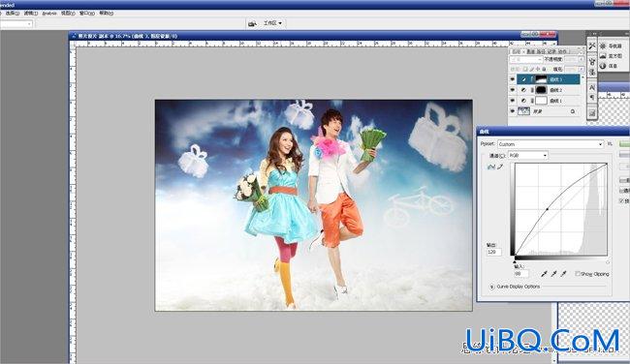Click the 输入 input value field
Viewport: 630px width, 364px height.
coord(521,274)
